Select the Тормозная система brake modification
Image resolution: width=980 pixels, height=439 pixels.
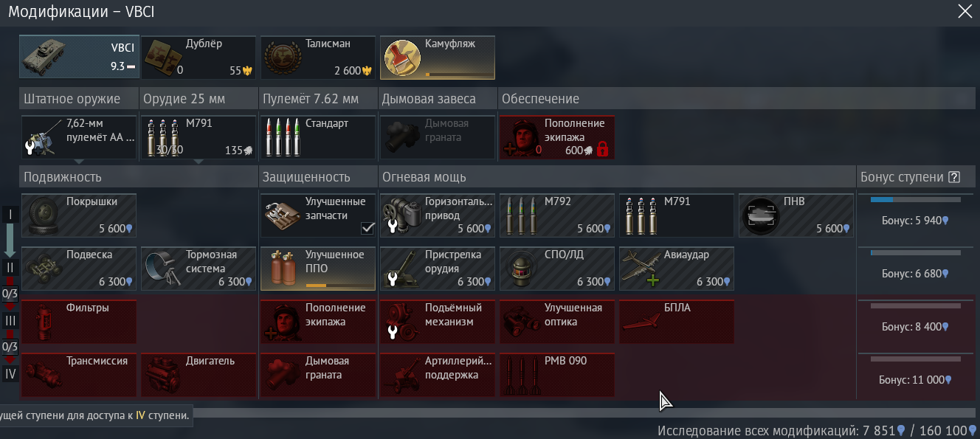(x=199, y=269)
